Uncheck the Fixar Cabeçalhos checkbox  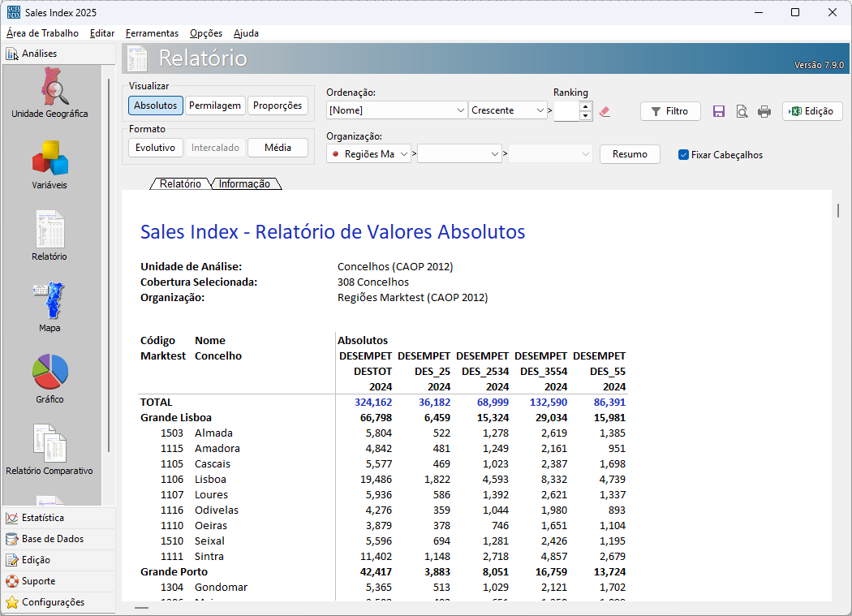pos(683,154)
